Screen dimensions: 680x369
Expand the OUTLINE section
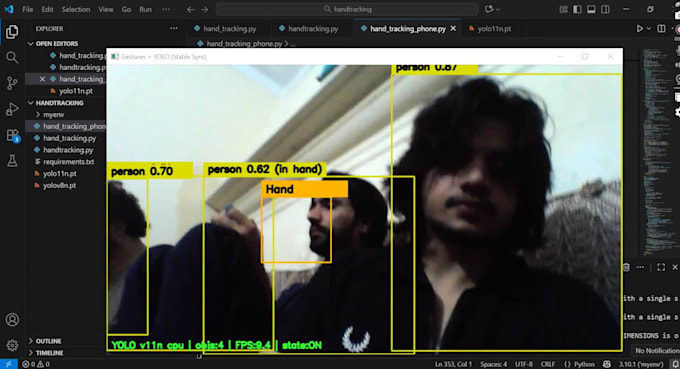(x=48, y=341)
